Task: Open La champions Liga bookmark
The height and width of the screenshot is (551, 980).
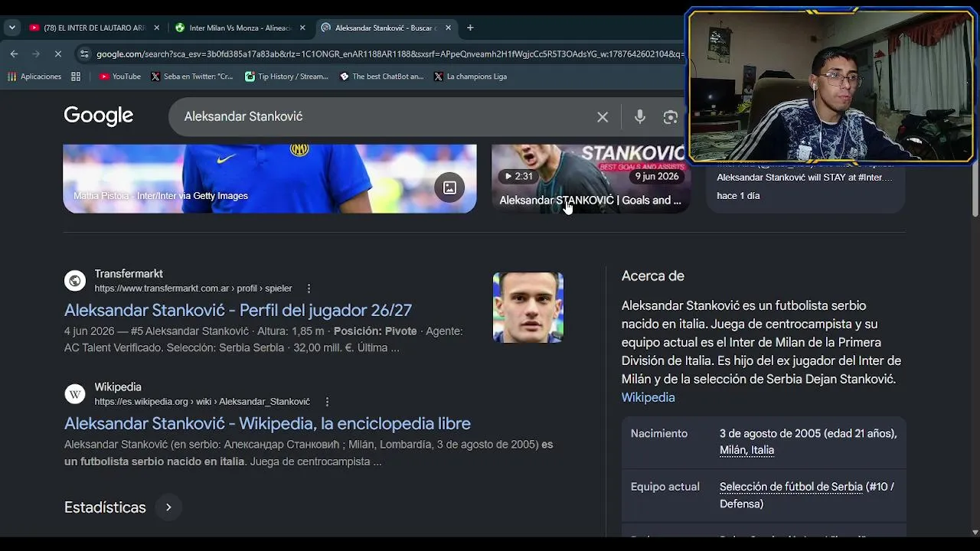Action: click(470, 77)
